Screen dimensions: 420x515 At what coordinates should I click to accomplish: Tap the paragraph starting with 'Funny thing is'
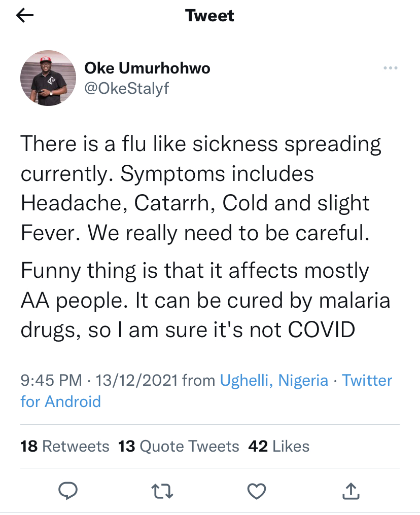205,300
